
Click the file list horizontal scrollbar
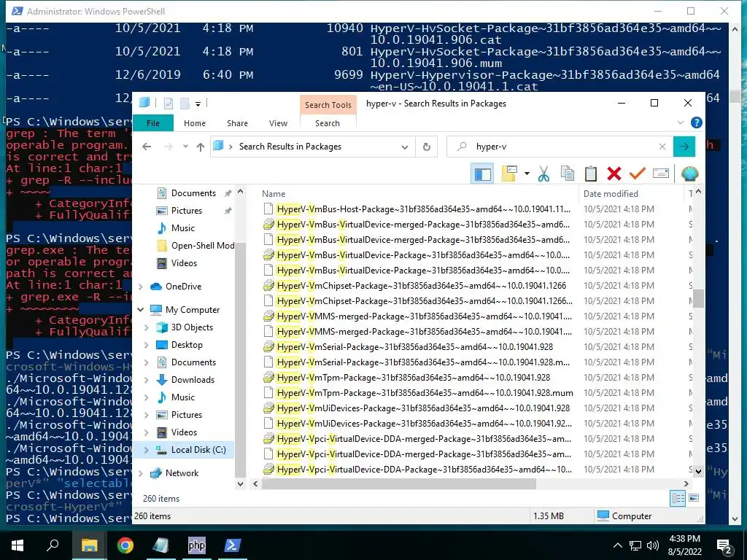(398, 484)
